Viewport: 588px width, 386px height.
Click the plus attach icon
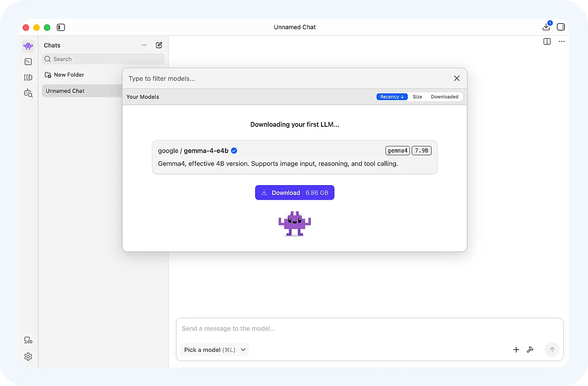[x=516, y=350]
